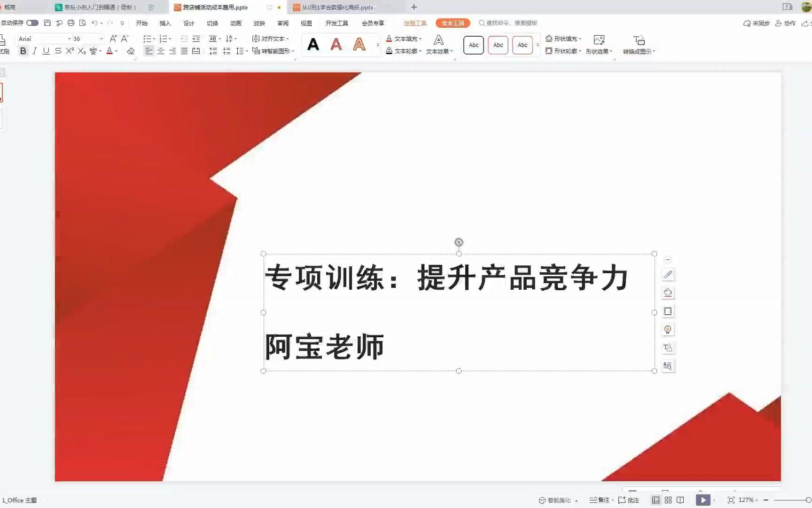
Task: Open the 开始 ribbon tab
Action: tap(141, 23)
